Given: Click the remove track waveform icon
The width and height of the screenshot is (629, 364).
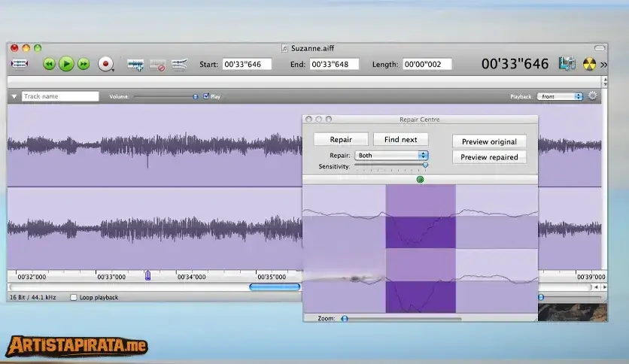Looking at the screenshot, I should [157, 65].
